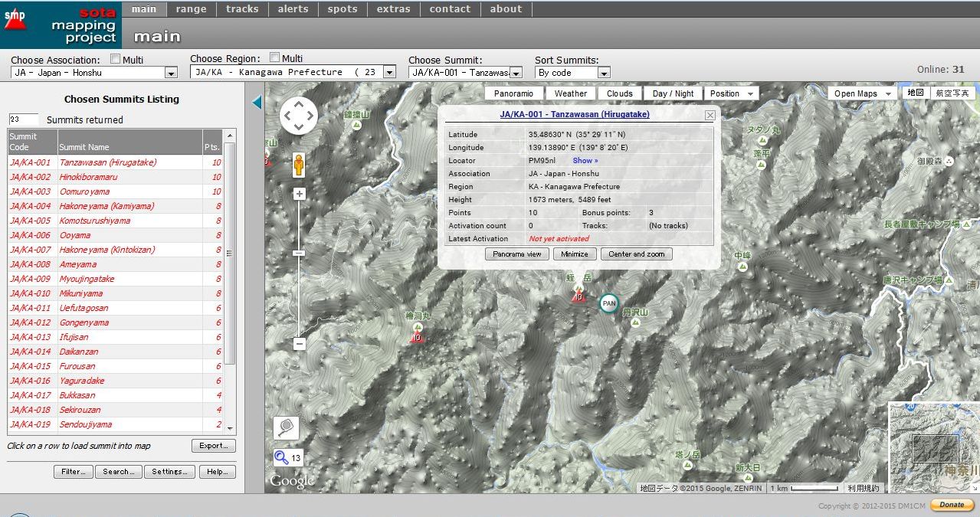The image size is (980, 517).
Task: Zoom out with the minus button
Action: pos(300,344)
